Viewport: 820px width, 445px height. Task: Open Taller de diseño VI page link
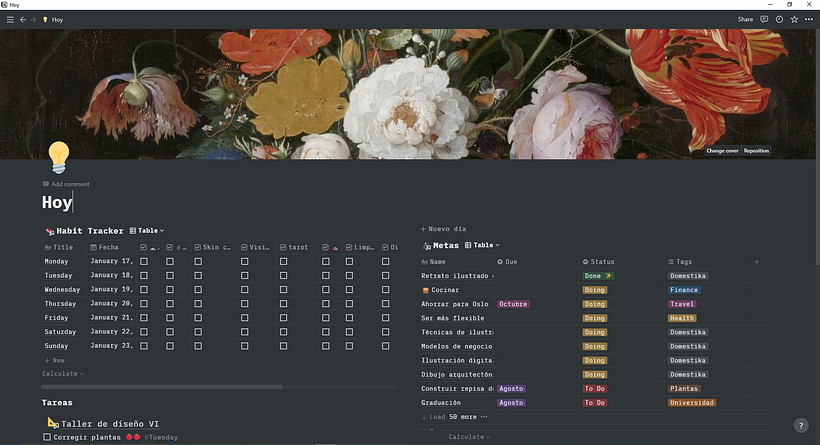coord(110,424)
